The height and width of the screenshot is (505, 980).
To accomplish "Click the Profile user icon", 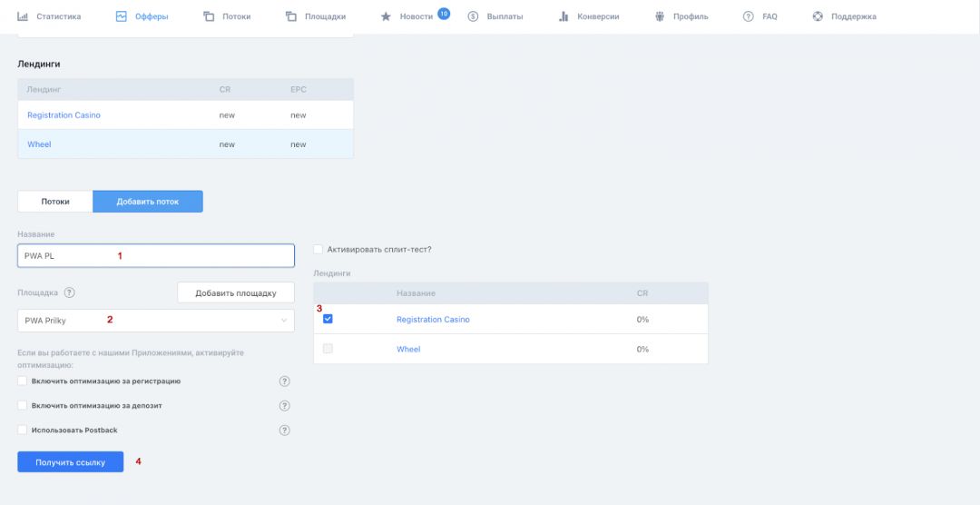I will coord(660,16).
